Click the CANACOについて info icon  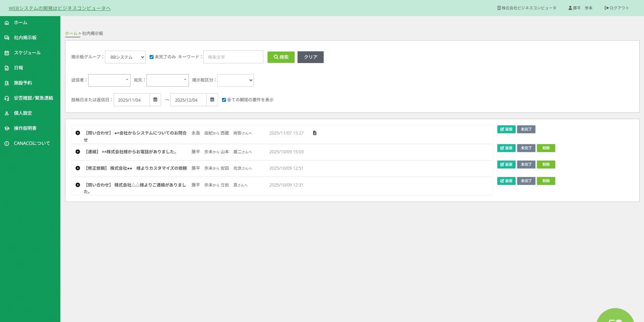[x=7, y=144]
